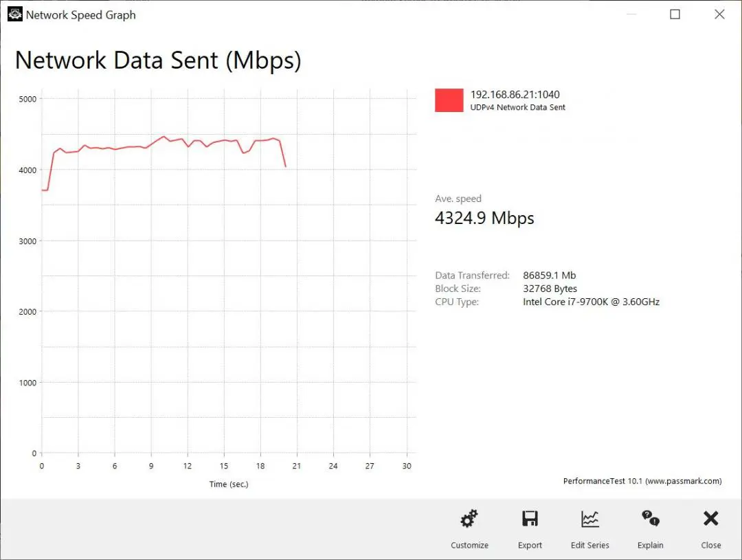Click the Export floppy disk icon
Viewport: 742px width, 560px height.
pos(530,519)
